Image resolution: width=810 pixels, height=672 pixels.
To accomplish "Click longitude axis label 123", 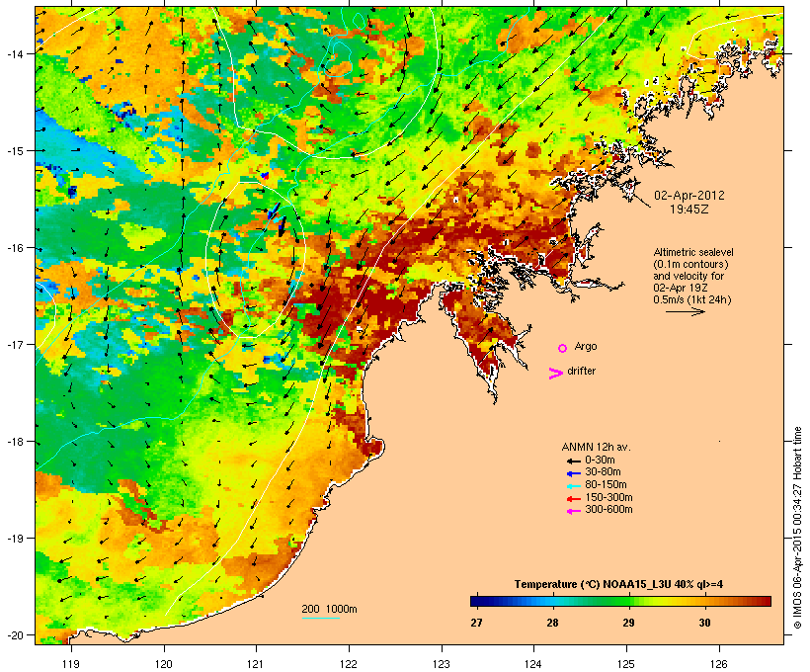I will (x=442, y=664).
